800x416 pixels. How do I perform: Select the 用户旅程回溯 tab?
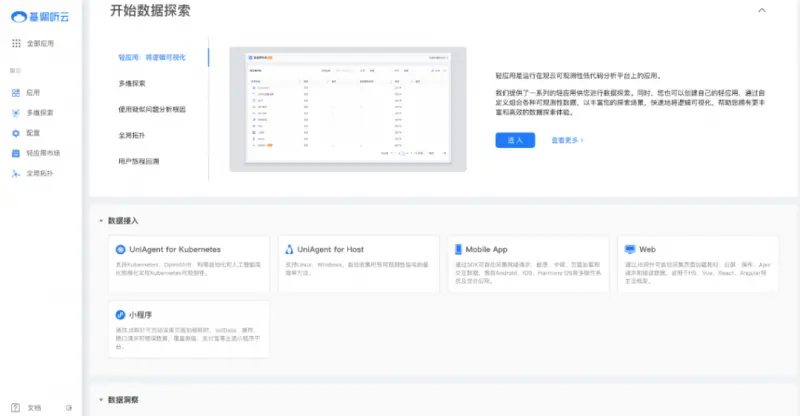139,160
